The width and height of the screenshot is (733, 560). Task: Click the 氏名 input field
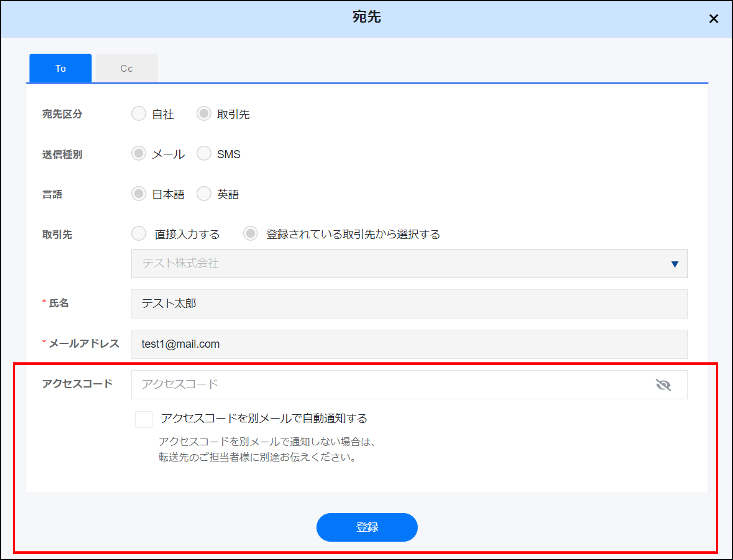coord(409,304)
